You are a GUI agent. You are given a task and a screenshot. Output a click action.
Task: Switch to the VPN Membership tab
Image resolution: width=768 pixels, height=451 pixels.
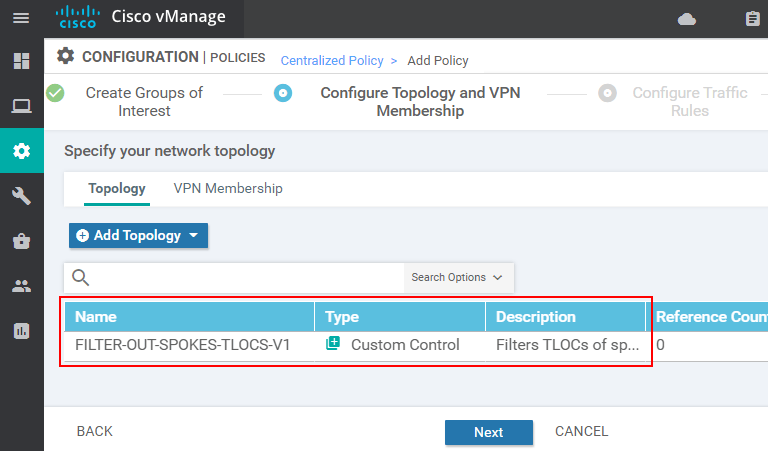point(228,188)
